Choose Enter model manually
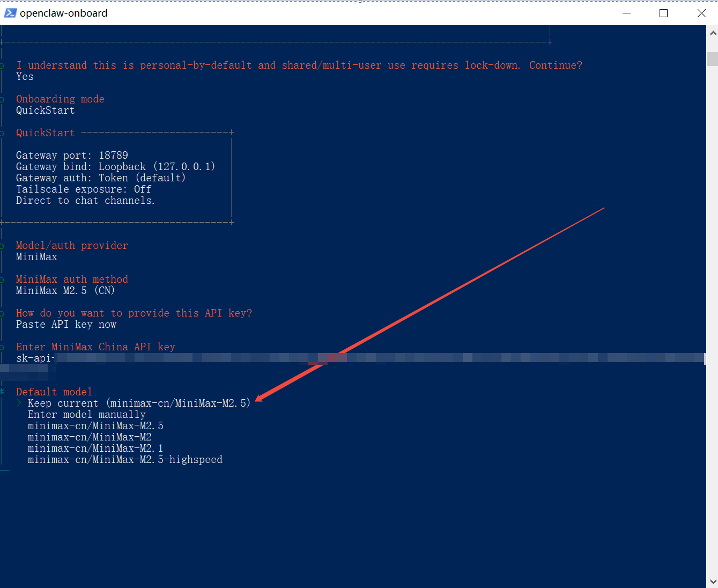Viewport: 718px width, 588px height. pyautogui.click(x=86, y=415)
